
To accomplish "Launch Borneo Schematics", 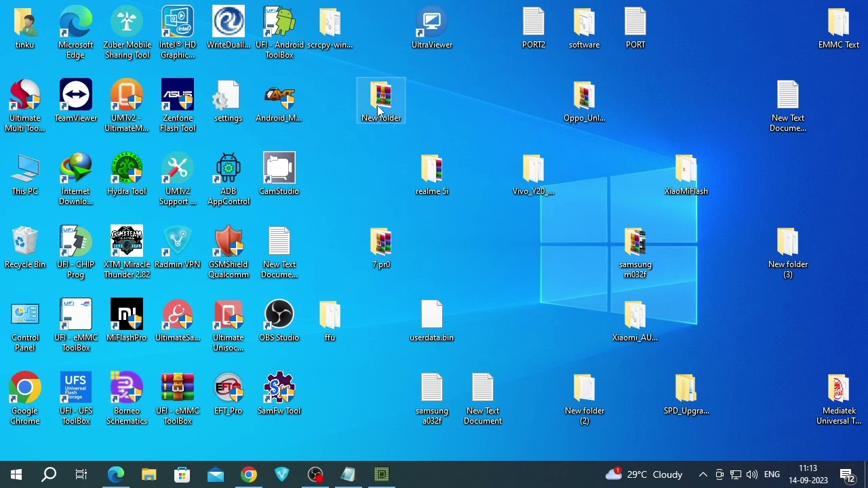I will [x=127, y=399].
